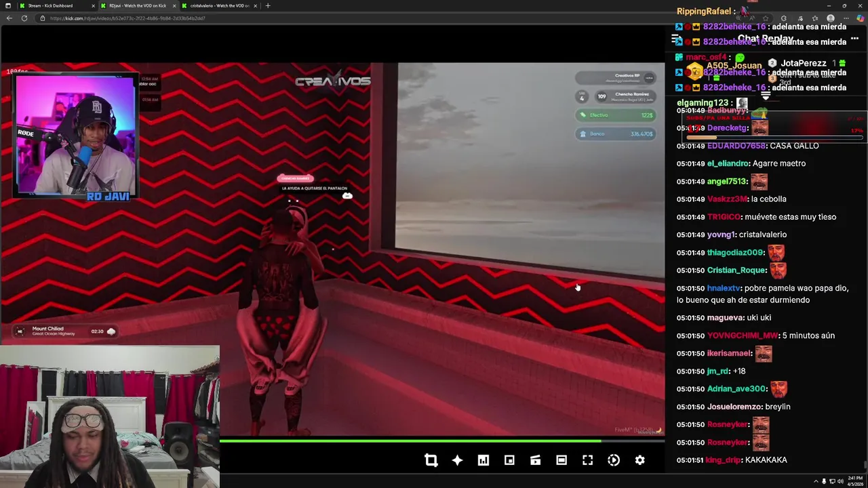Click username jm_rd in chat
This screenshot has width=868, height=488.
pos(718,371)
